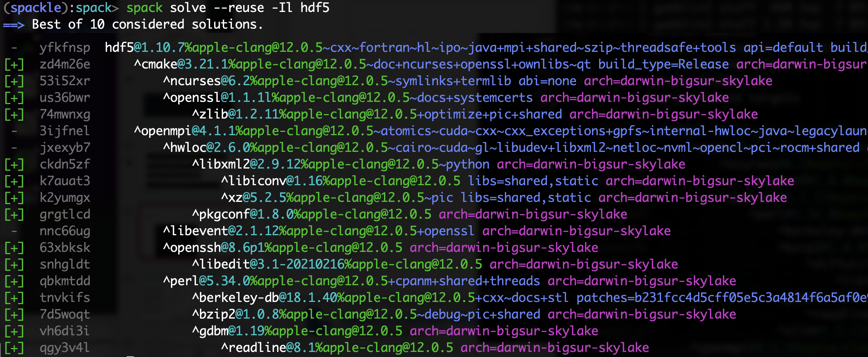The width and height of the screenshot is (868, 357).
Task: Click the '^ncurses' package name
Action: (192, 81)
